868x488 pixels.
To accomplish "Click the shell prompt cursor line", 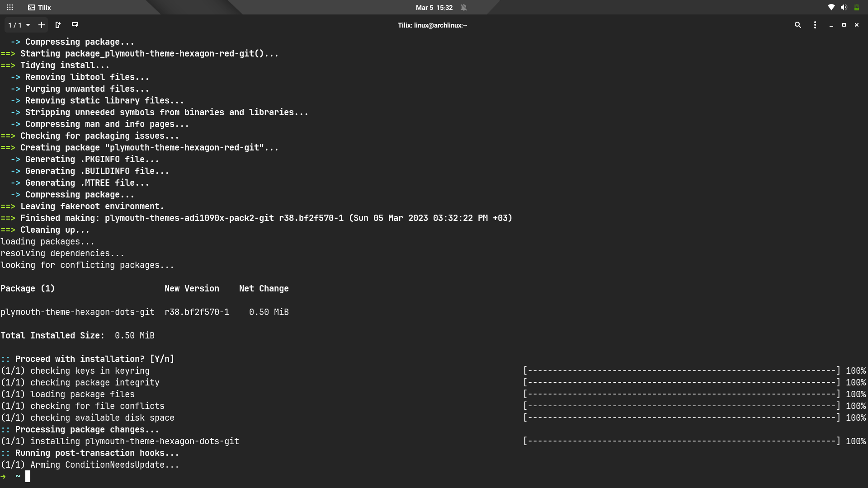I will point(27,476).
